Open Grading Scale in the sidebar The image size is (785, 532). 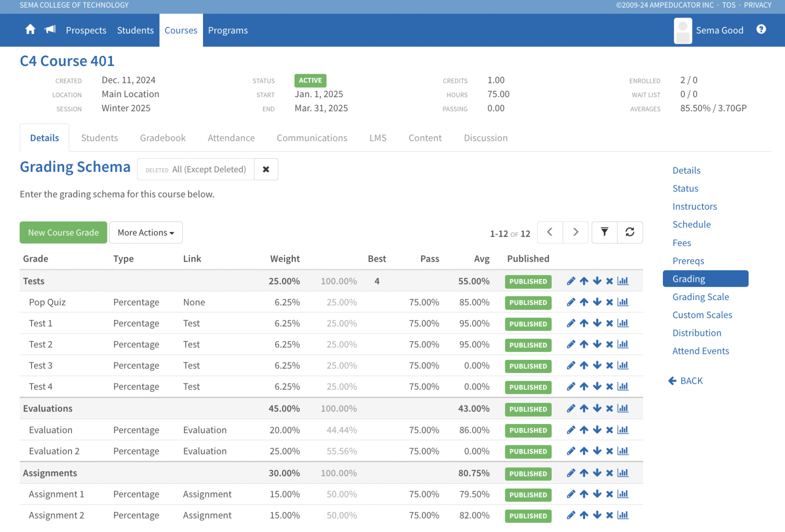point(700,297)
